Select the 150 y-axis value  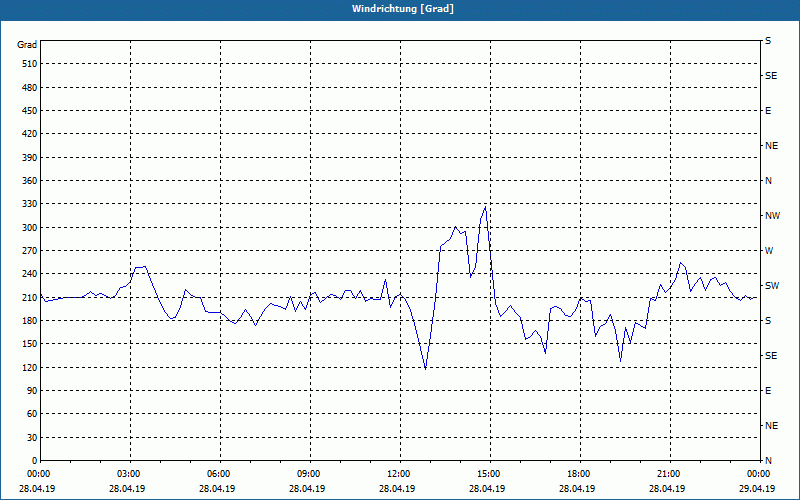coord(30,344)
